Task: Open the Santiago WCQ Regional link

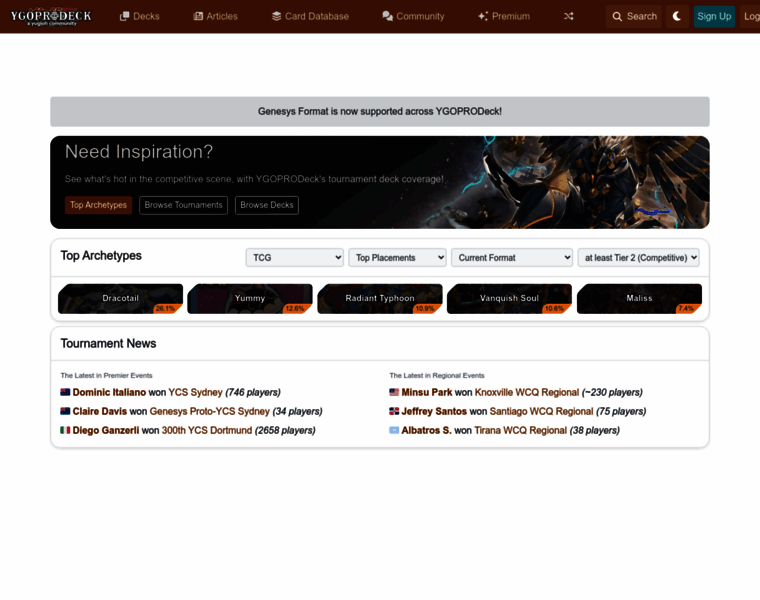Action: point(541,411)
